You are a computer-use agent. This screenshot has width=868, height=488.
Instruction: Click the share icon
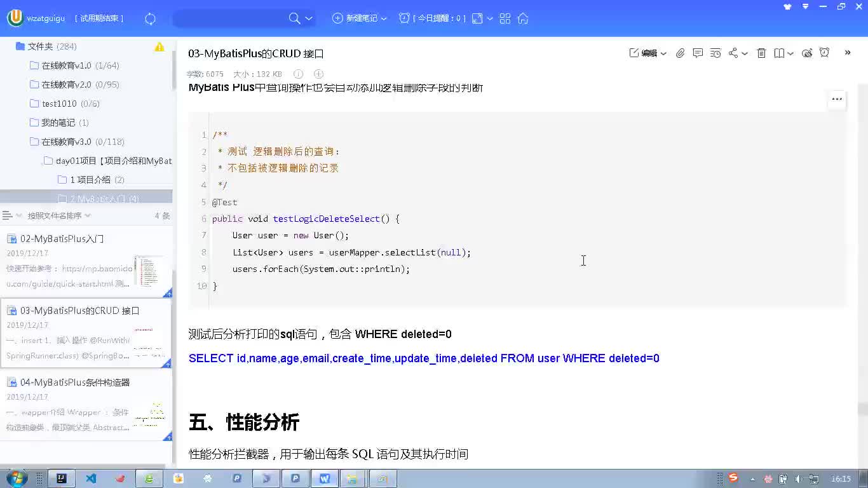click(733, 53)
